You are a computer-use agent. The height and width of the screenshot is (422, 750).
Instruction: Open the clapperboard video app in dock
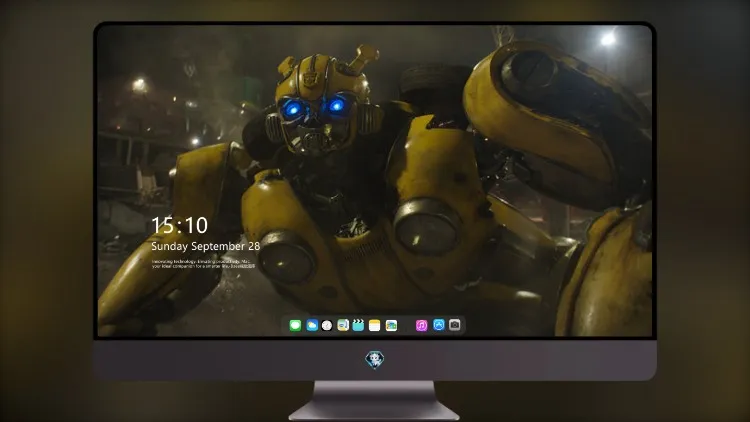(358, 325)
